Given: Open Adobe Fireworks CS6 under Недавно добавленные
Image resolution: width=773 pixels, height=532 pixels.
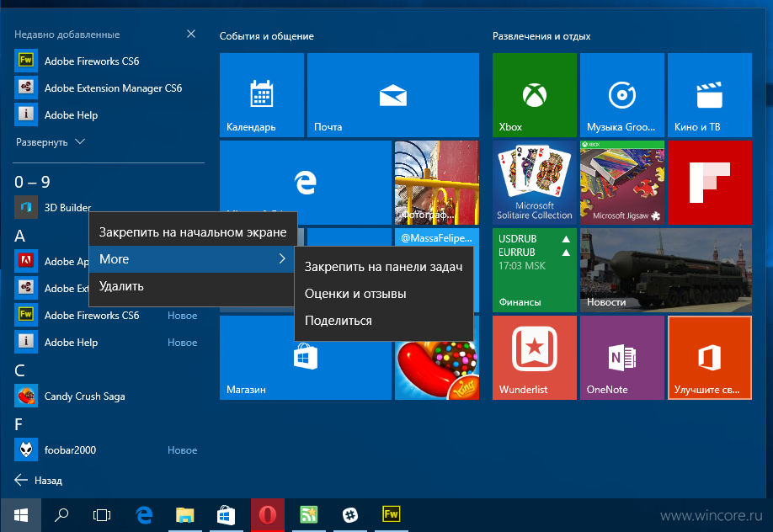Looking at the screenshot, I should tap(106, 61).
